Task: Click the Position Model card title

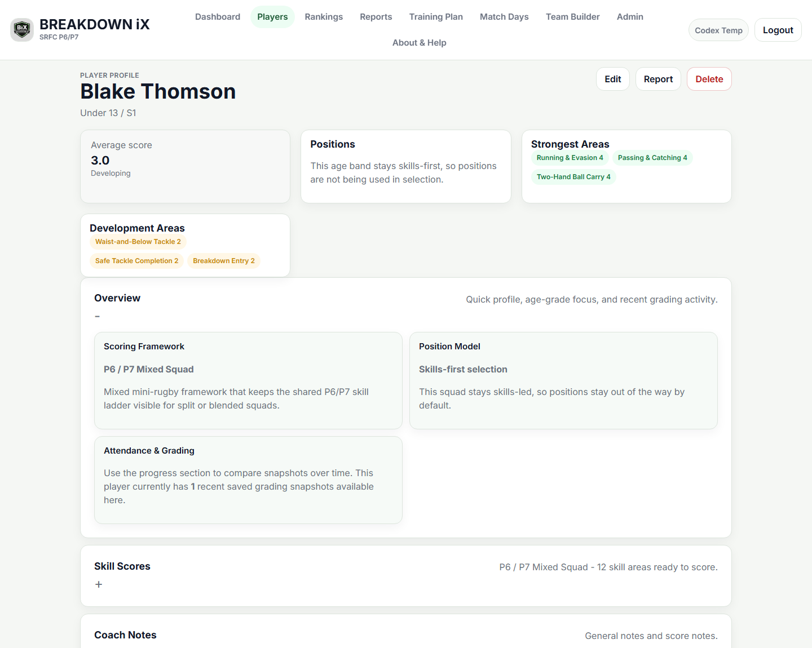Action: tap(449, 347)
